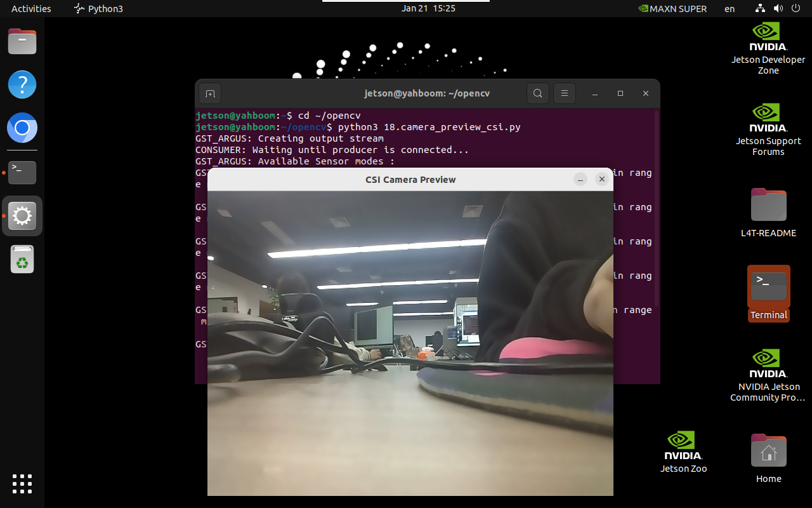
Task: Open the Settings gear in the dock
Action: pos(22,217)
